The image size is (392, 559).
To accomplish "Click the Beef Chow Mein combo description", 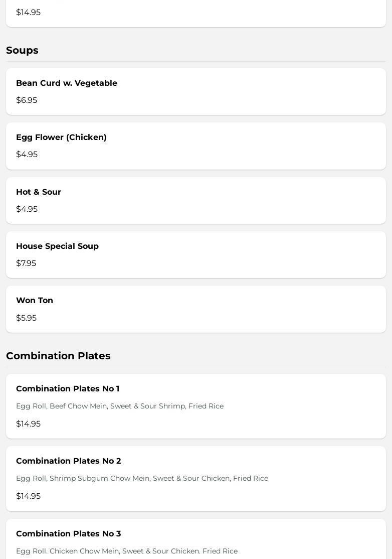I will [x=120, y=406].
